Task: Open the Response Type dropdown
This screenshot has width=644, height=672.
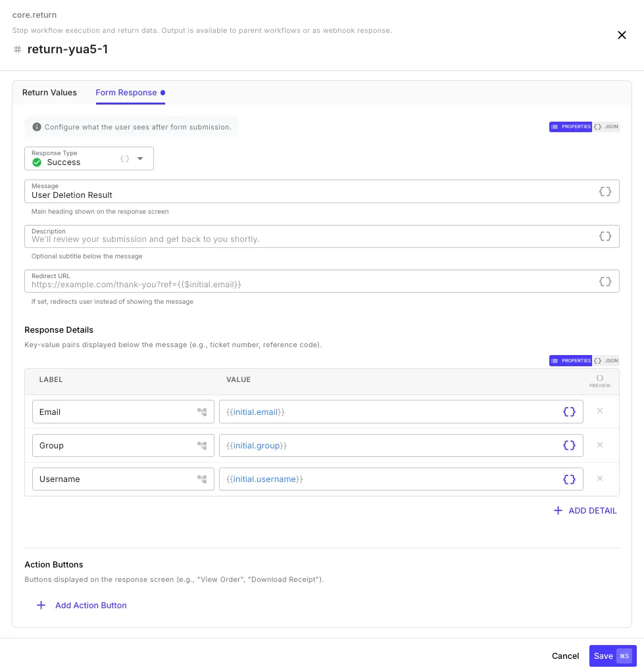Action: pyautogui.click(x=139, y=158)
